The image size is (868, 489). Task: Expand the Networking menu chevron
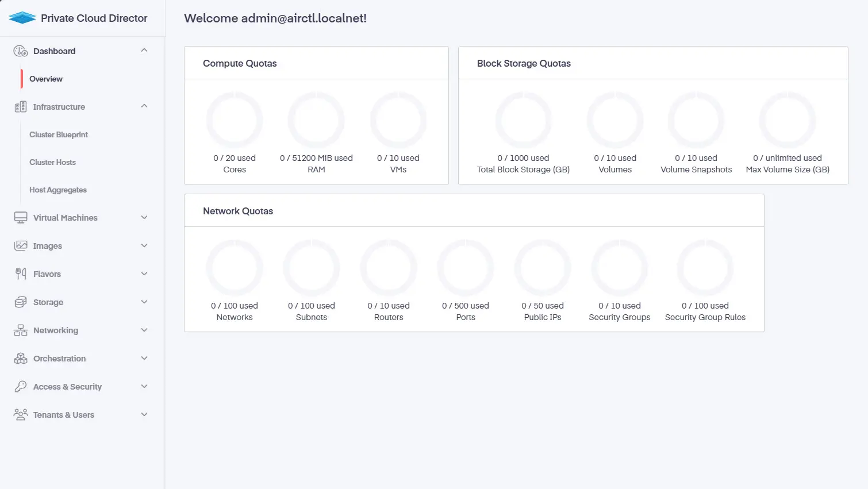point(144,330)
